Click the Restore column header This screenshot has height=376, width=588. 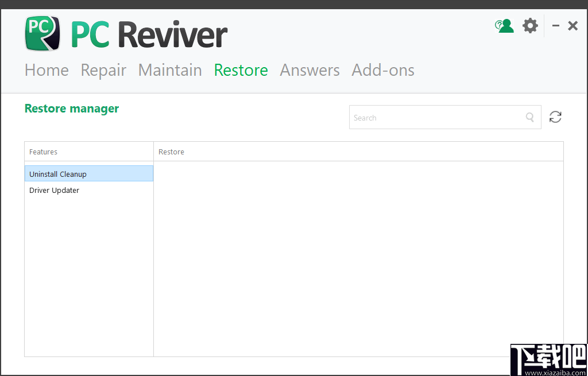(x=171, y=152)
